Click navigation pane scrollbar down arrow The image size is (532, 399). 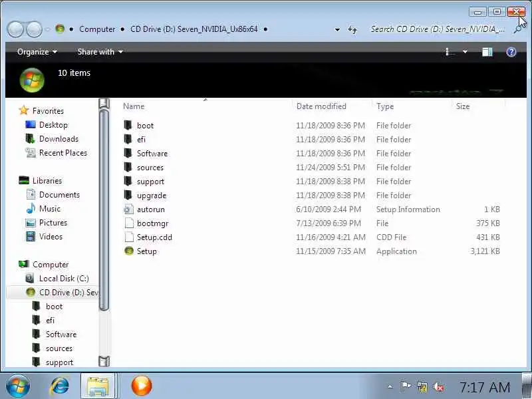pos(104,361)
